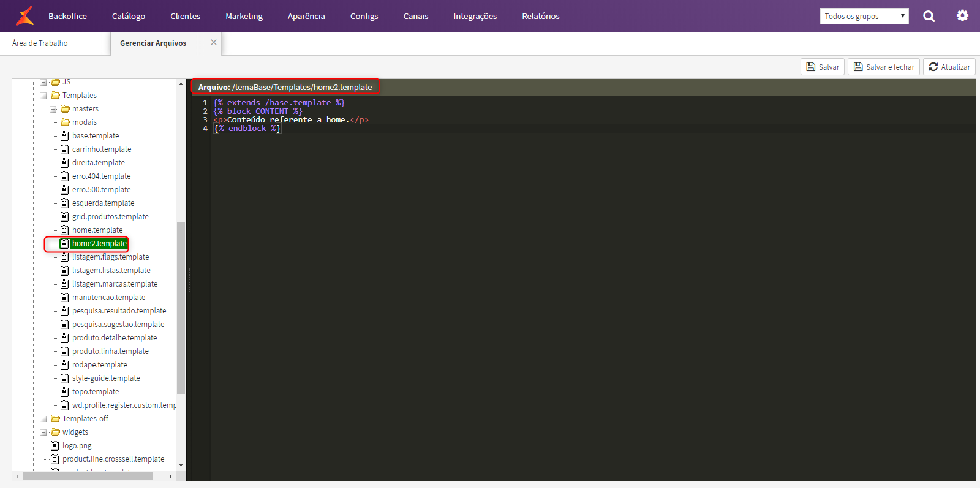Click the folder icon of masters
980x488 pixels.
[65, 109]
